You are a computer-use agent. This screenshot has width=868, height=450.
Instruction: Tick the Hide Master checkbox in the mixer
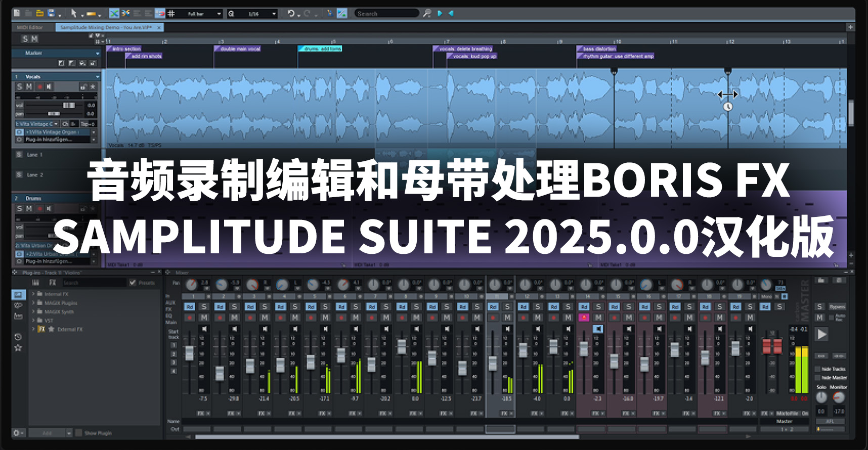click(x=817, y=378)
